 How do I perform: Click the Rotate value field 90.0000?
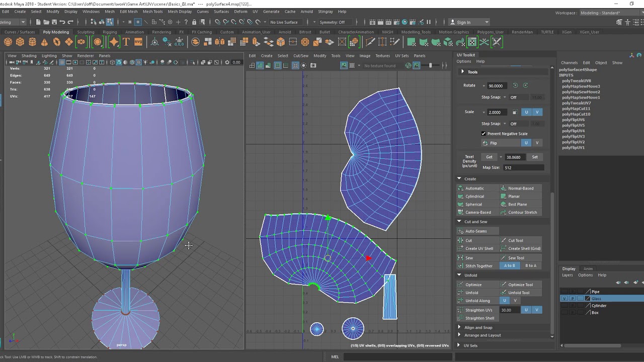point(498,86)
